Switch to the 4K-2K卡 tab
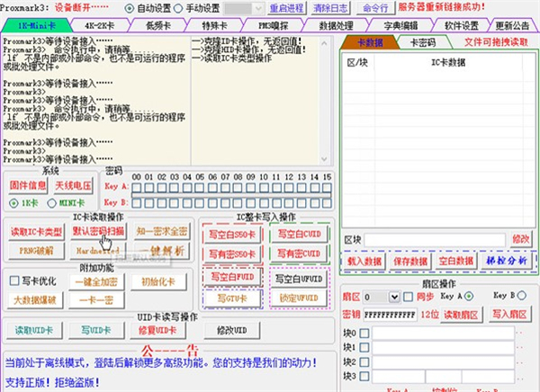Image resolution: width=540 pixels, height=392 pixels. (100, 26)
